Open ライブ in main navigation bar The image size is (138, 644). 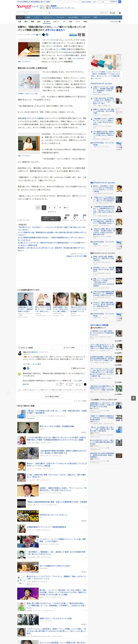click(37, 17)
